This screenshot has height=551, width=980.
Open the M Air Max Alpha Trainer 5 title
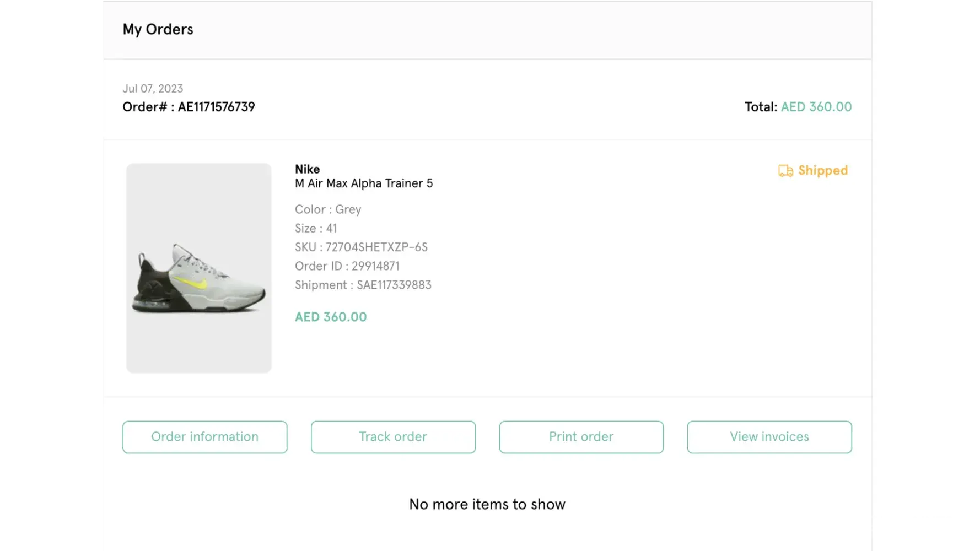[x=364, y=183]
